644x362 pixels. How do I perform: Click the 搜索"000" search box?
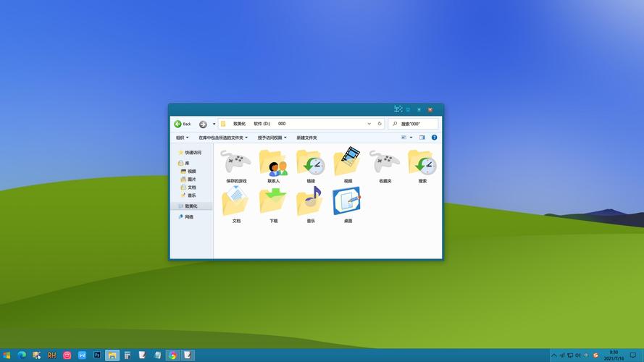click(x=413, y=124)
